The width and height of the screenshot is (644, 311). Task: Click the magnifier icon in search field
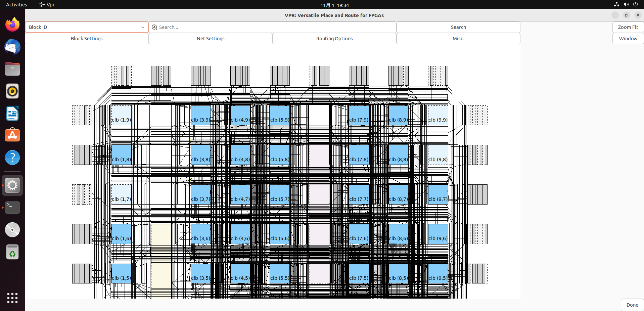tap(154, 27)
